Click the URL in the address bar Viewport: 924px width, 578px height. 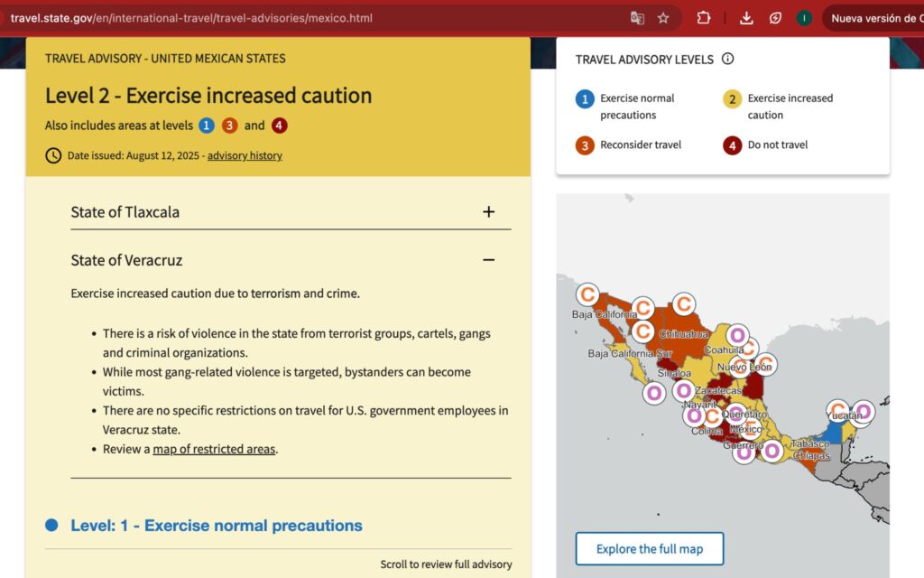pyautogui.click(x=191, y=18)
